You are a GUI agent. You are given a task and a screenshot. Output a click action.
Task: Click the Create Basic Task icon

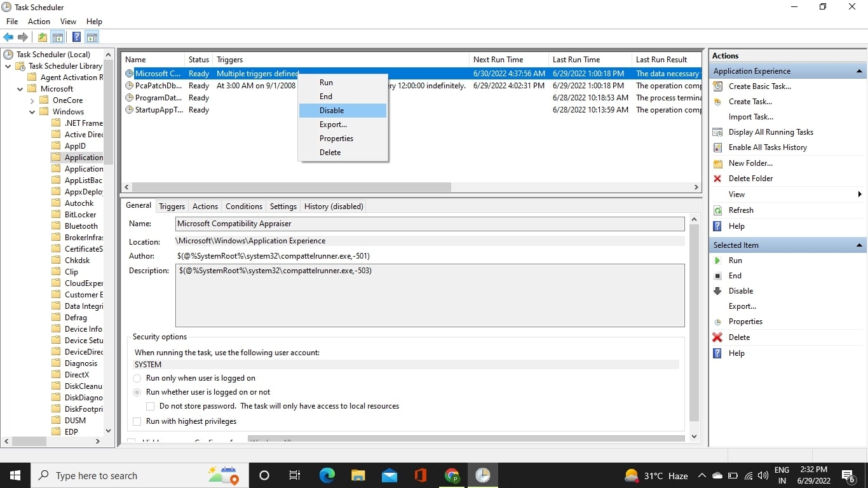pyautogui.click(x=718, y=86)
